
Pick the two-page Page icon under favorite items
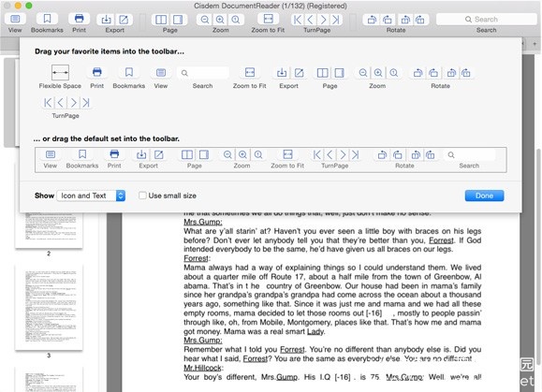click(322, 73)
